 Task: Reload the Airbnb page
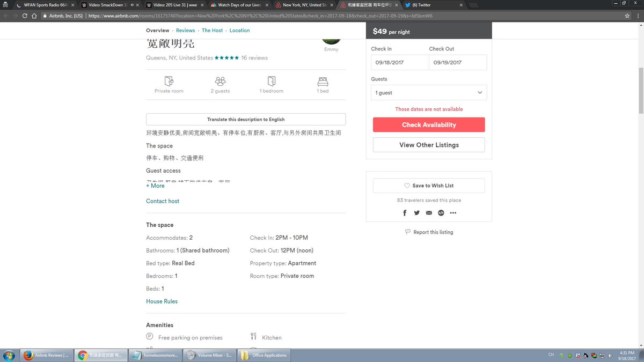click(x=25, y=16)
